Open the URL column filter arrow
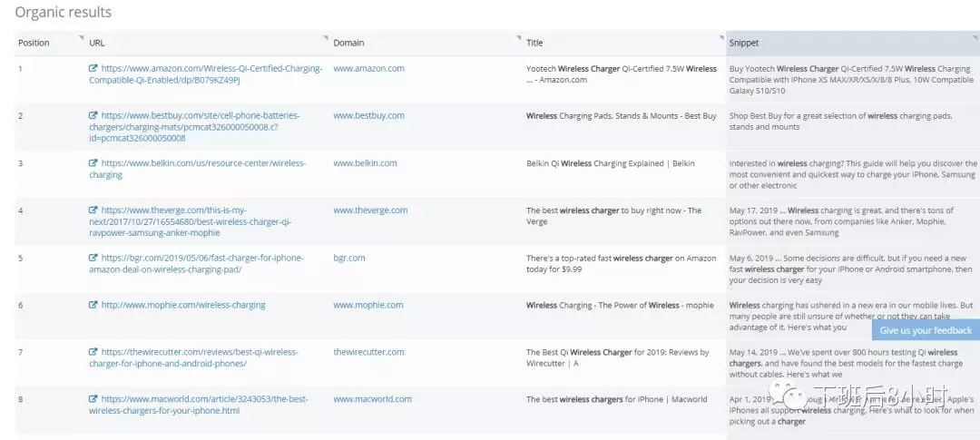This screenshot has width=980, height=440. point(326,37)
